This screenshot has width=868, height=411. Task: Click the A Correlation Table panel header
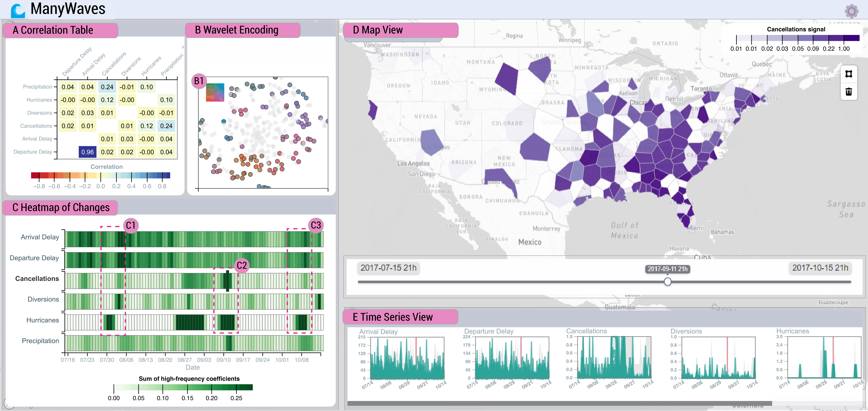(60, 30)
